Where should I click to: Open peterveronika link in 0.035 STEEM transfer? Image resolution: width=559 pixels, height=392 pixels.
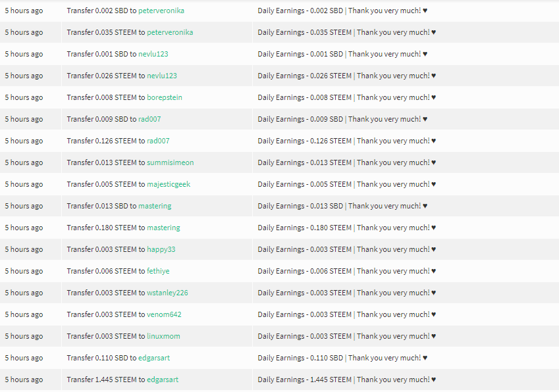170,32
